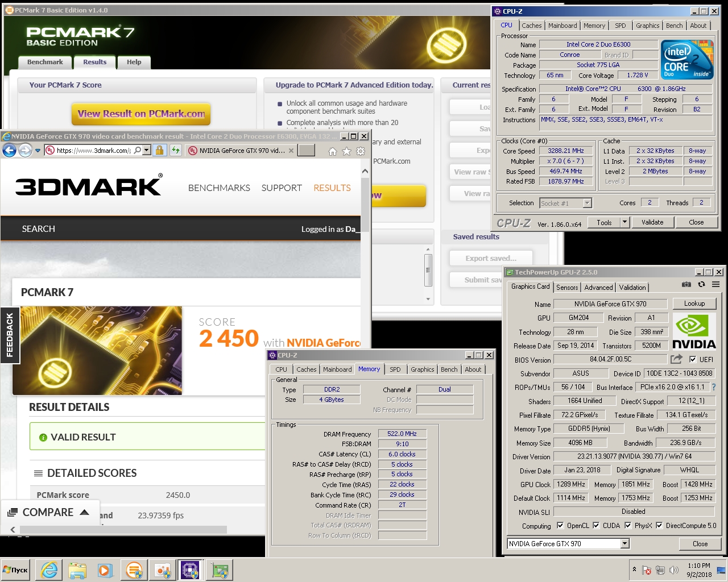Click RESULTS in 3DMark navigation

click(x=332, y=188)
